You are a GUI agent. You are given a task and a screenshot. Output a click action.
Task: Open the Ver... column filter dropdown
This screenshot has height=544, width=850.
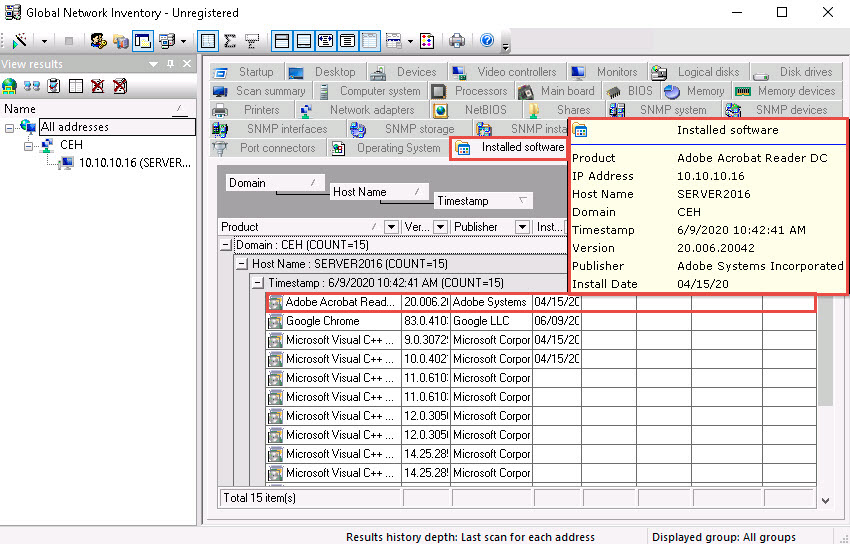[441, 227]
